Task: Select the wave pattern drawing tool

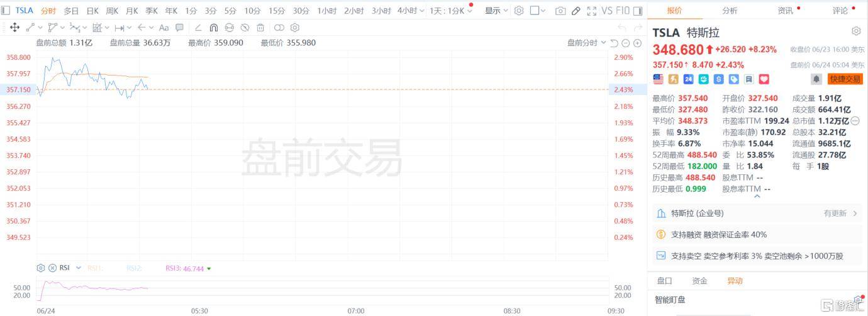Action: pyautogui.click(x=75, y=27)
